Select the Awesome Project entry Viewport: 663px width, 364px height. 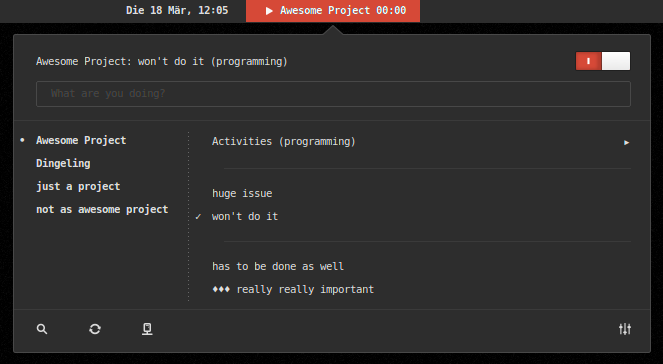(81, 140)
